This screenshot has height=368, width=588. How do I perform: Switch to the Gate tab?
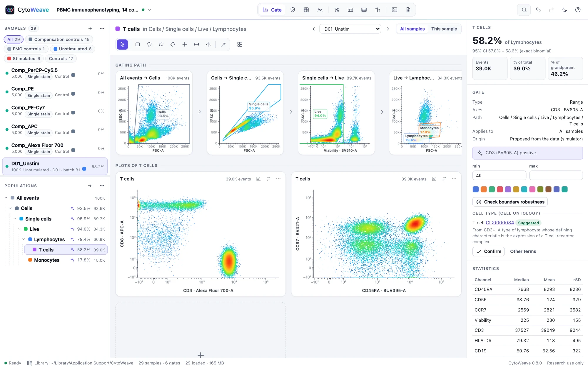(x=273, y=10)
